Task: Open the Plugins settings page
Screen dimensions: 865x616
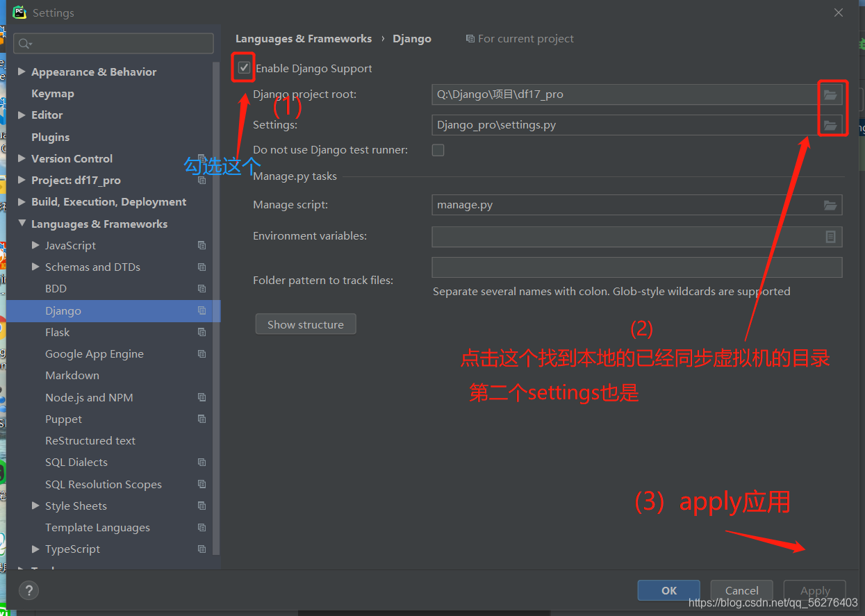Action: [x=51, y=138]
